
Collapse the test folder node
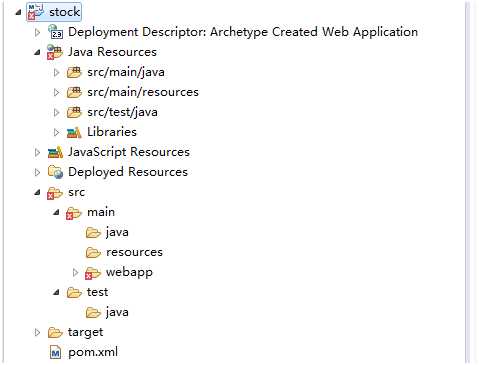pyautogui.click(x=56, y=292)
